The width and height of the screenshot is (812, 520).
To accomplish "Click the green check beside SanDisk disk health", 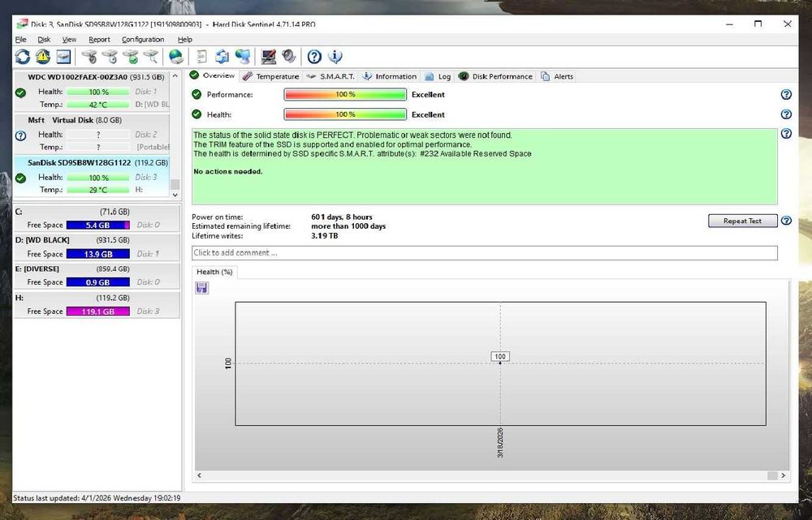I will 21,178.
